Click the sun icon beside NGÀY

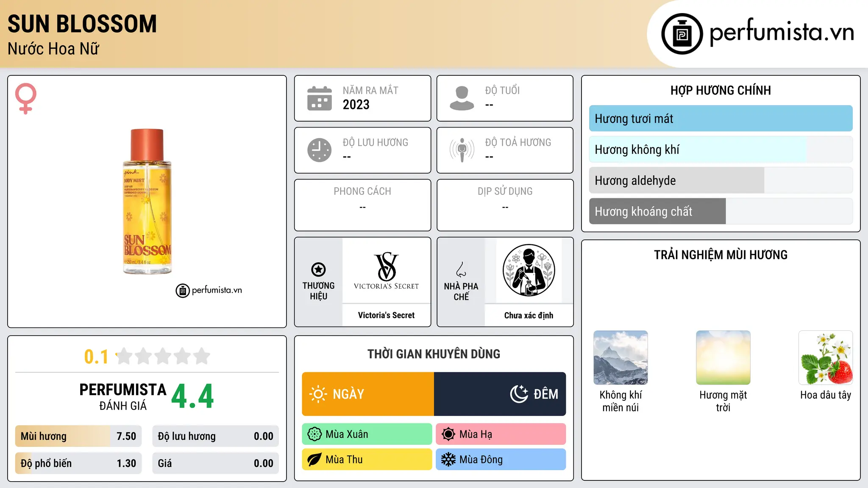pyautogui.click(x=318, y=394)
